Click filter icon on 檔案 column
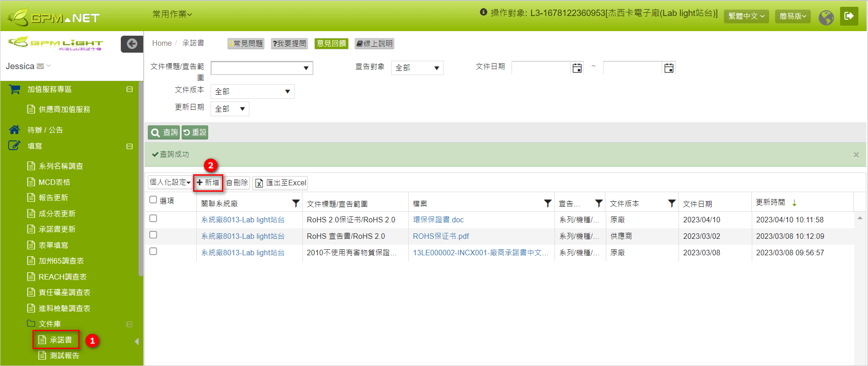 547,203
